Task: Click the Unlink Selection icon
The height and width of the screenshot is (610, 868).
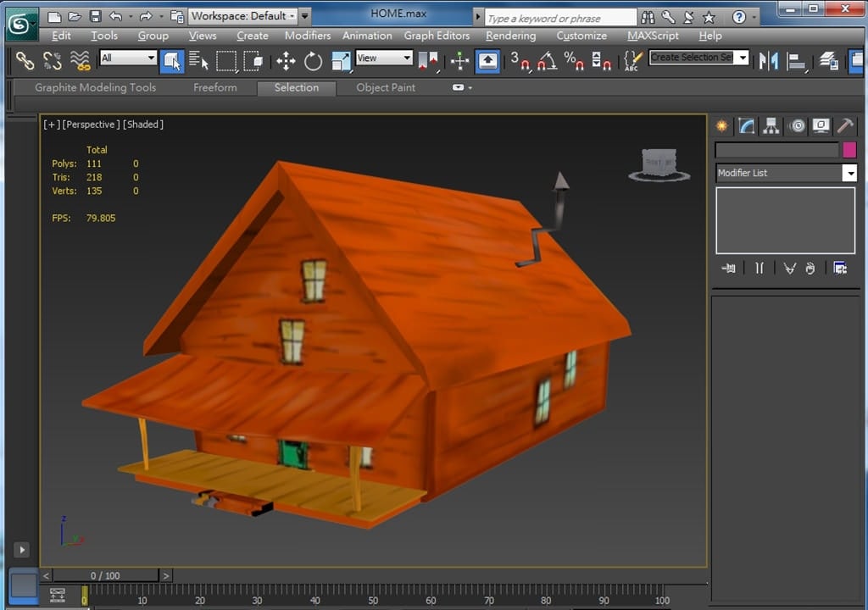Action: pyautogui.click(x=53, y=61)
